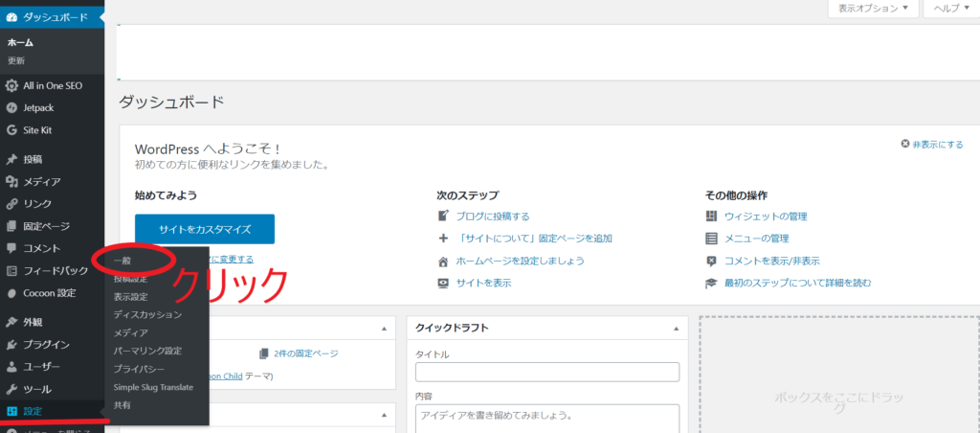Dismiss welcome panel with 非表示にする
This screenshot has width=980, height=433.
[932, 144]
